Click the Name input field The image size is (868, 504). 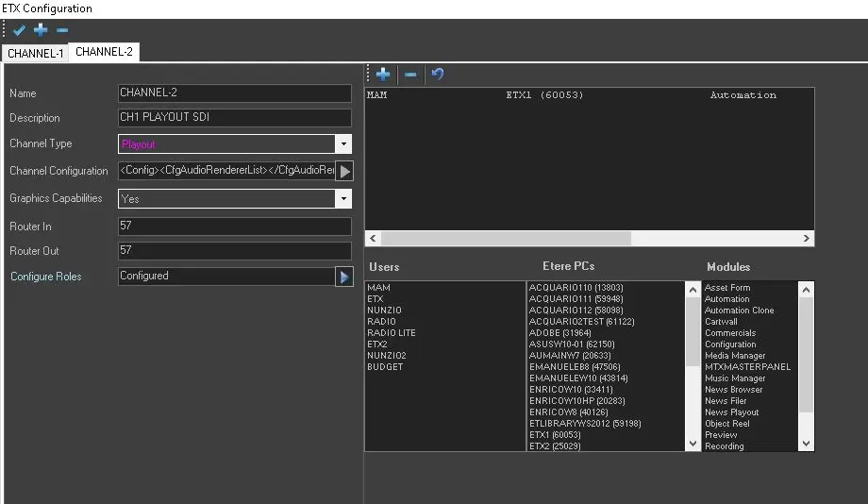pos(234,93)
